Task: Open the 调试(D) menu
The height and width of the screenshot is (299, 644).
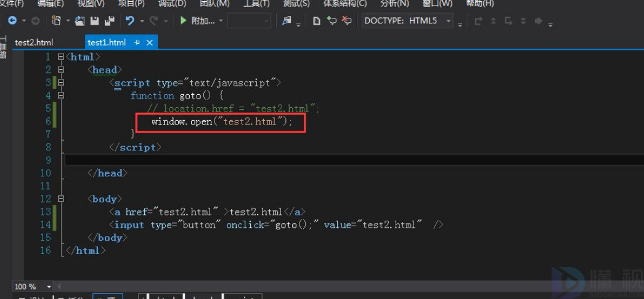Action: [172, 3]
